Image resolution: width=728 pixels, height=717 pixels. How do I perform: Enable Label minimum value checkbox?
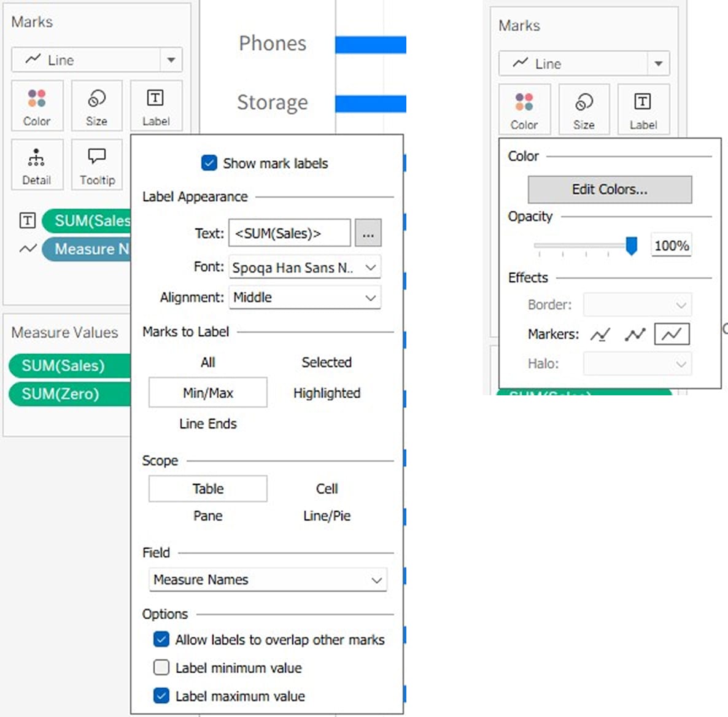(x=161, y=667)
